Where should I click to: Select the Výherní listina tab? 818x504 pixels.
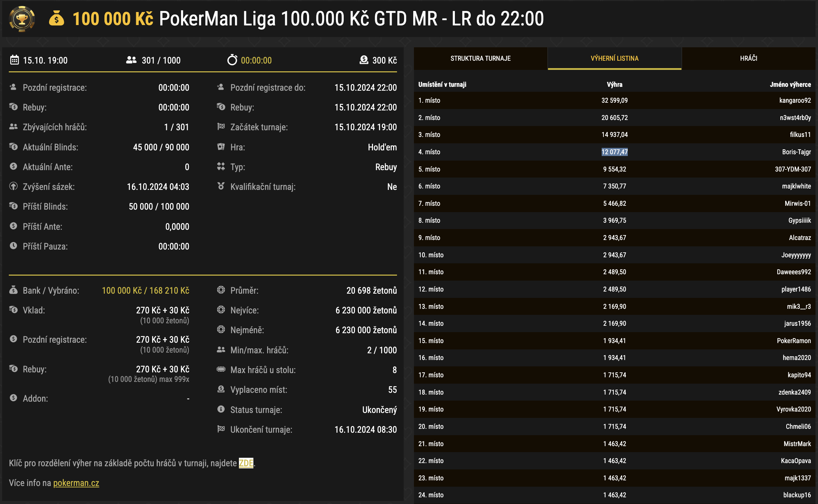coord(614,58)
